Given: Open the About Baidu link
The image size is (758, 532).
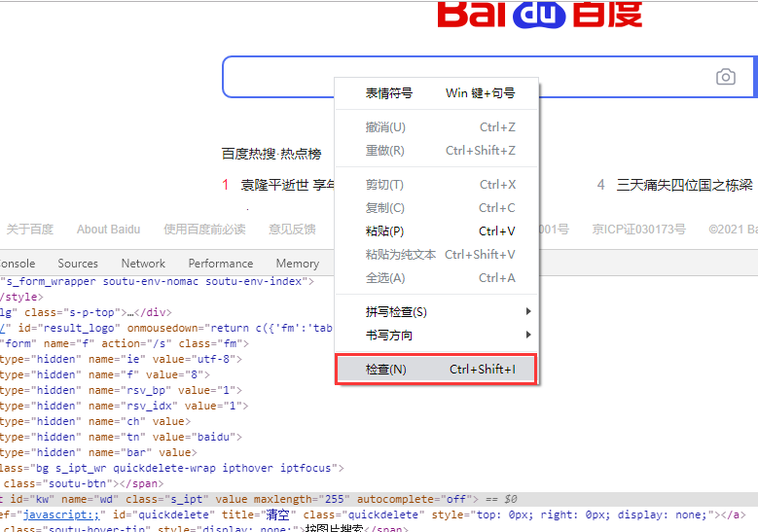Looking at the screenshot, I should tap(108, 230).
